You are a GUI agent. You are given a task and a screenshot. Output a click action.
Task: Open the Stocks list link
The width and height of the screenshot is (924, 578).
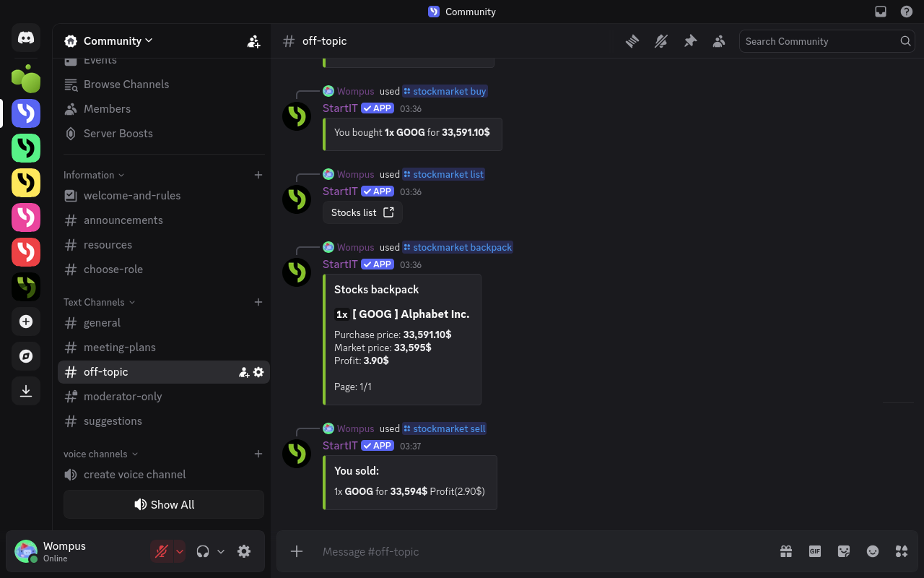point(362,212)
